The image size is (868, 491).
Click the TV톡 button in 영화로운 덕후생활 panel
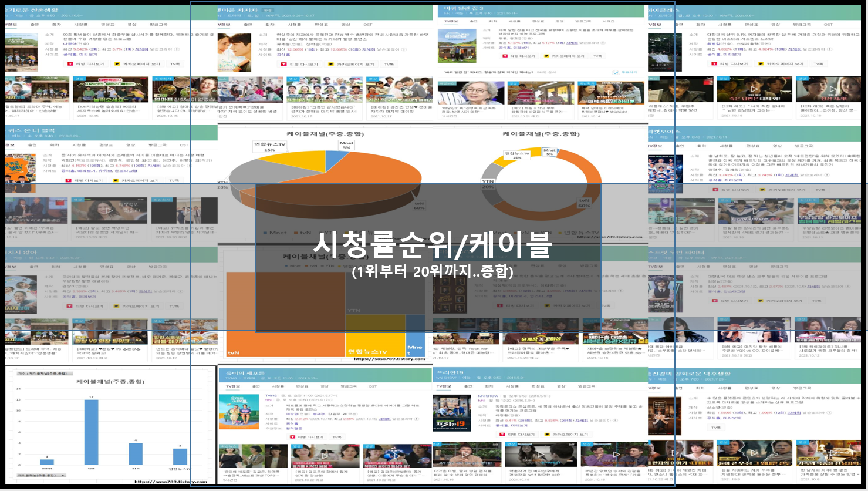pyautogui.click(x=716, y=428)
